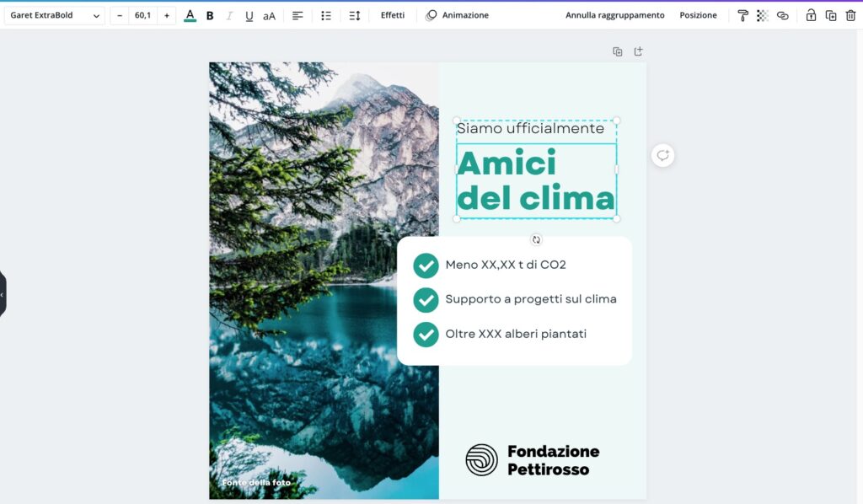Select the 'Fonte della foto' caption
Image resolution: width=863 pixels, height=504 pixels.
(256, 483)
